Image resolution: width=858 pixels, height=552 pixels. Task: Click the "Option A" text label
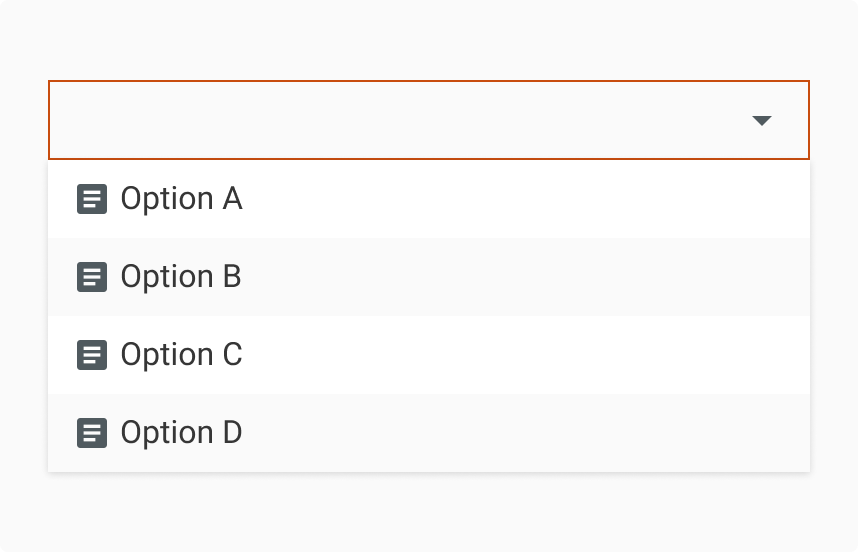[x=181, y=199]
